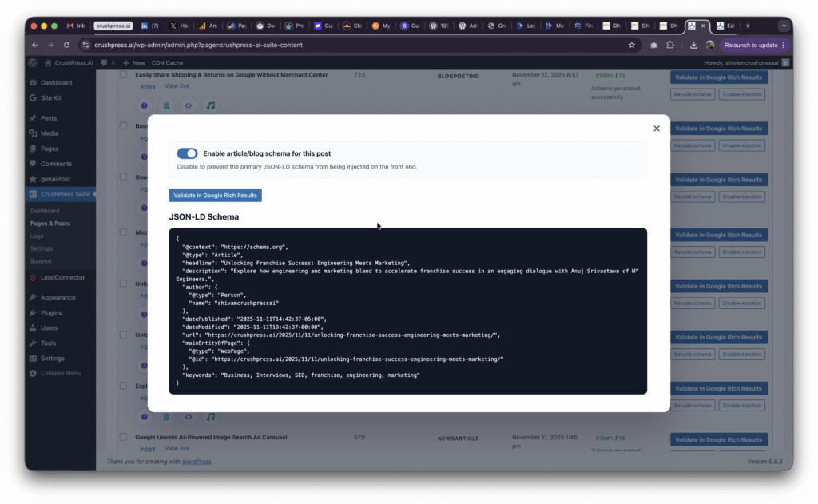
Task: Click View live under Google Unveils post
Action: point(177,449)
